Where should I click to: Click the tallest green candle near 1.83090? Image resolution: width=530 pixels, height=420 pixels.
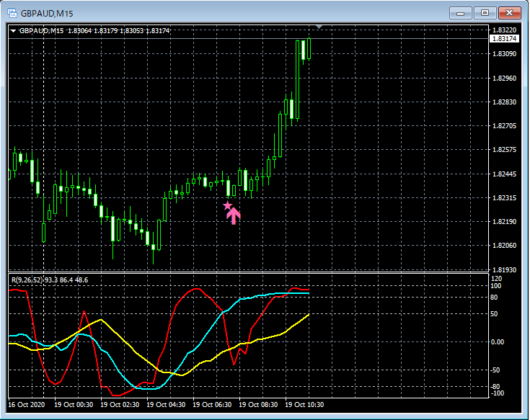point(297,80)
